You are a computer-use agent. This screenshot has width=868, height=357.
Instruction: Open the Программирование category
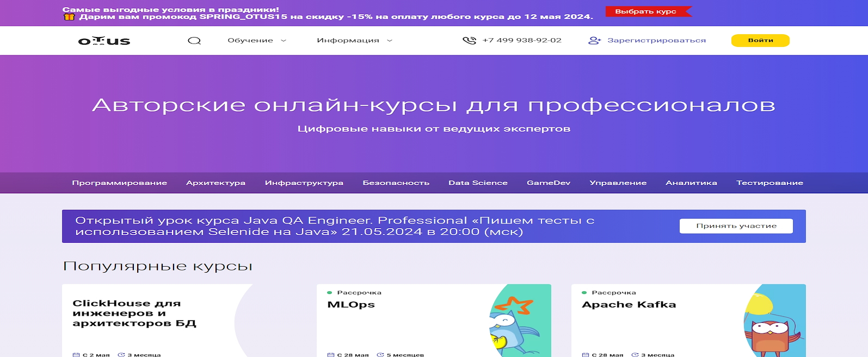[x=120, y=183]
